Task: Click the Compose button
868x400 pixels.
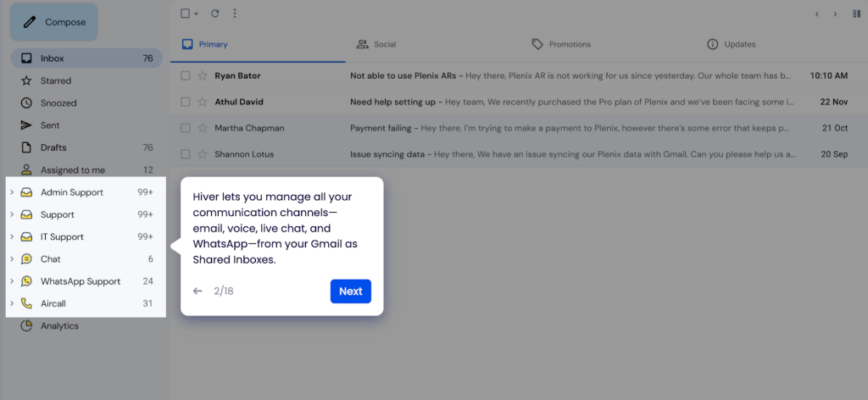Action: 53,22
